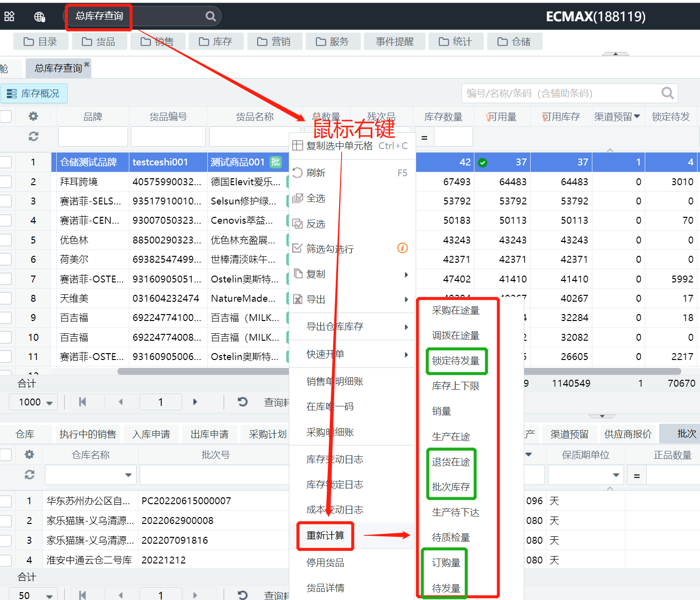This screenshot has width=700, height=600.
Task: Select 批次库存 in recalculation submenu
Action: (x=451, y=487)
